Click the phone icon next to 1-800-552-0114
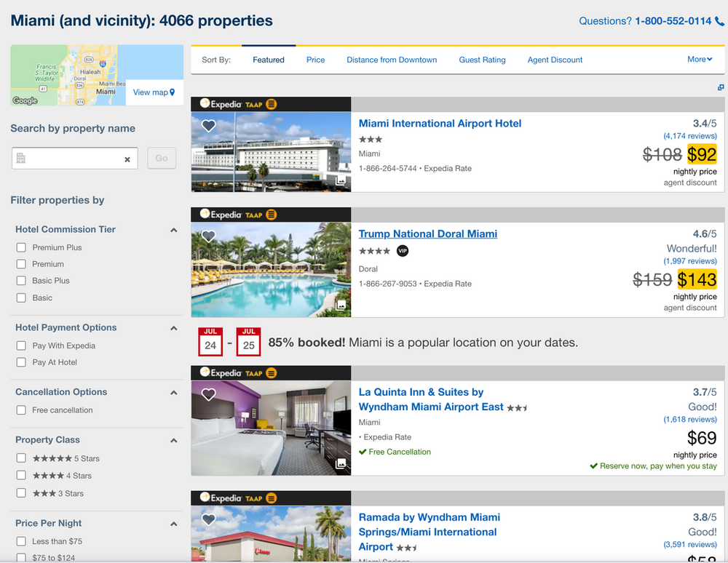The image size is (728, 563). 720,21
